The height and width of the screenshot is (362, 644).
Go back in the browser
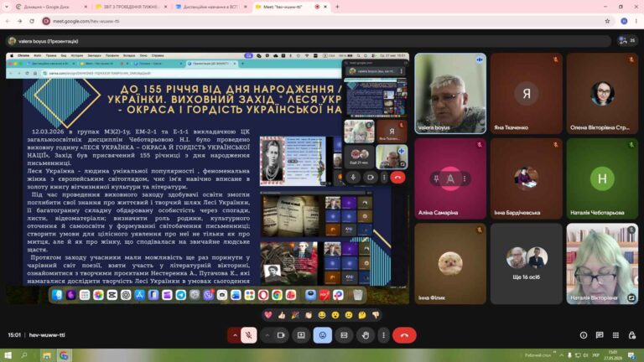[x=8, y=21]
